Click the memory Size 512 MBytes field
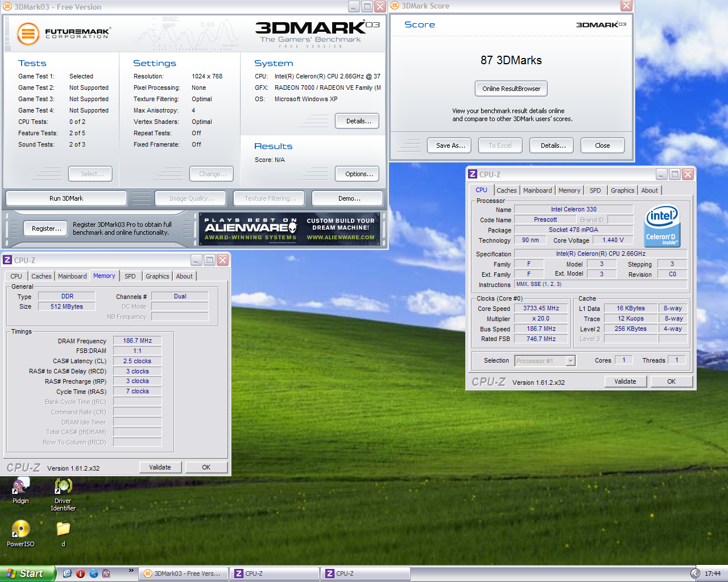This screenshot has width=728, height=582. coord(67,306)
